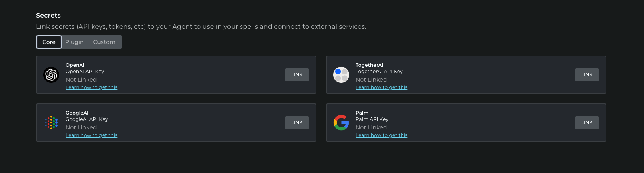The image size is (644, 173).
Task: Click GoogleAI's 'Learn how to get this' link
Action: tap(91, 135)
